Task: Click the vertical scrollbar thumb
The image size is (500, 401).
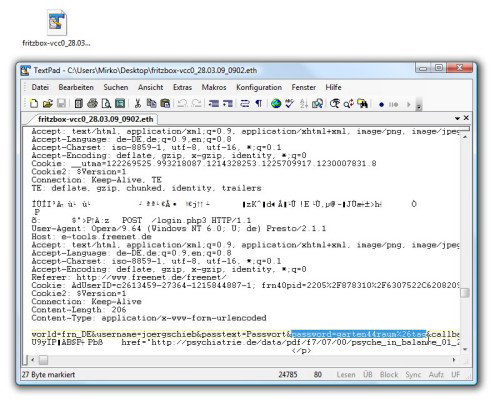Action: click(465, 293)
